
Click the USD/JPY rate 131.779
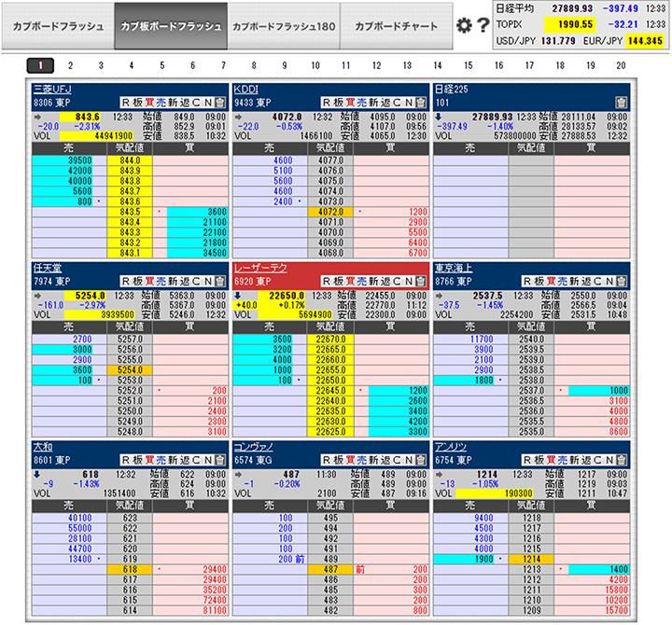558,41
